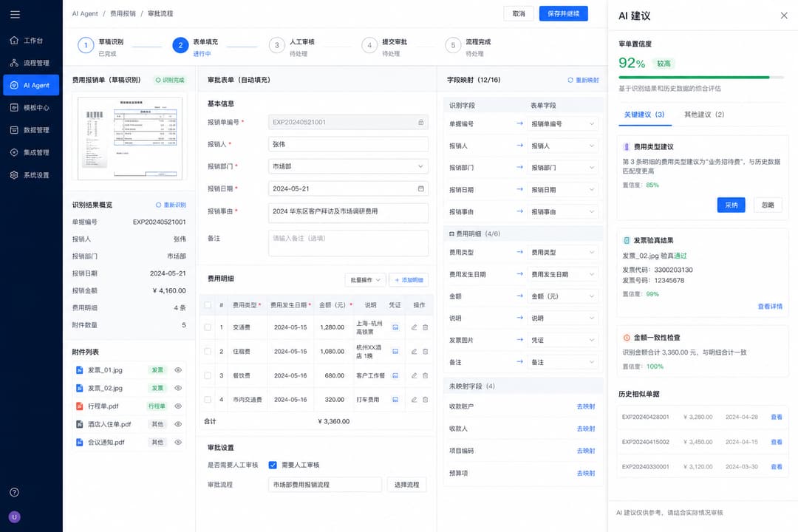Delete the 餐饮费 row
Viewport: 798px width, 532px height.
(x=426, y=375)
